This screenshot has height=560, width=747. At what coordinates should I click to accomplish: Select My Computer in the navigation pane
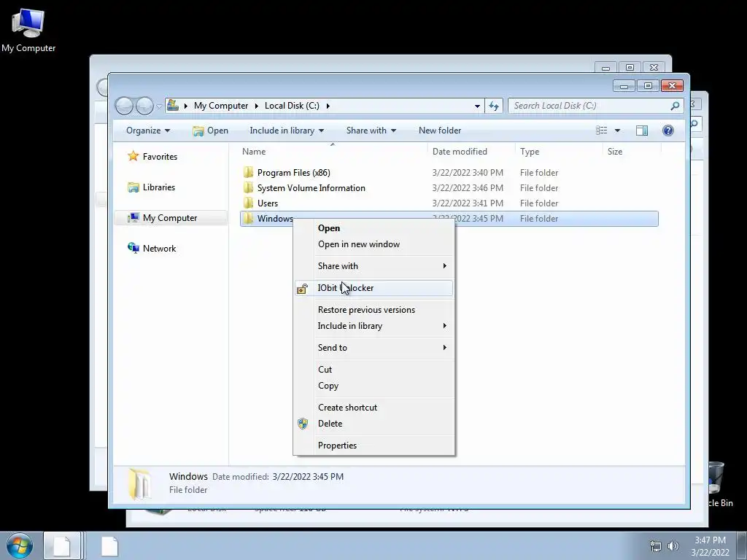[x=171, y=217]
